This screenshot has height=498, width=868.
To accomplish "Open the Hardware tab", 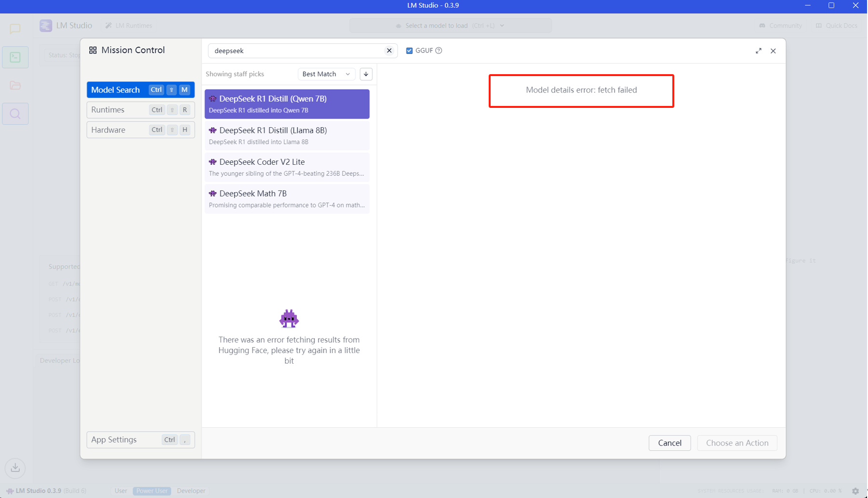I will 141,130.
